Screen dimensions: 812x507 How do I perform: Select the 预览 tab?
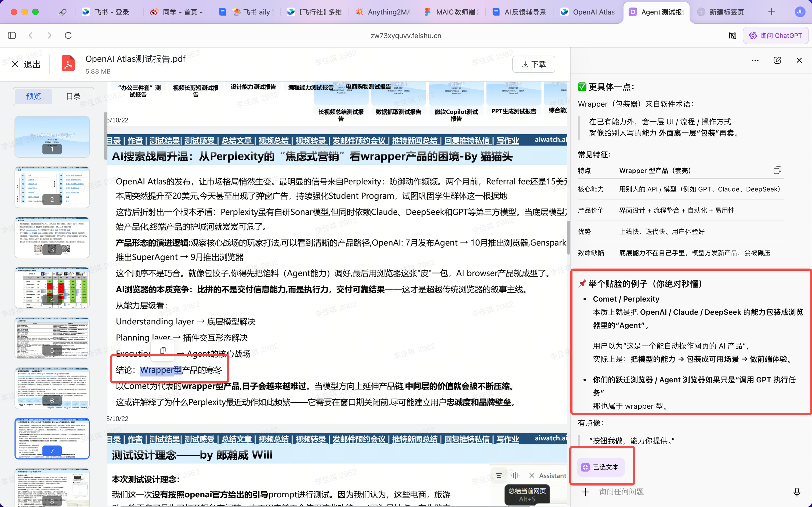[x=33, y=96]
